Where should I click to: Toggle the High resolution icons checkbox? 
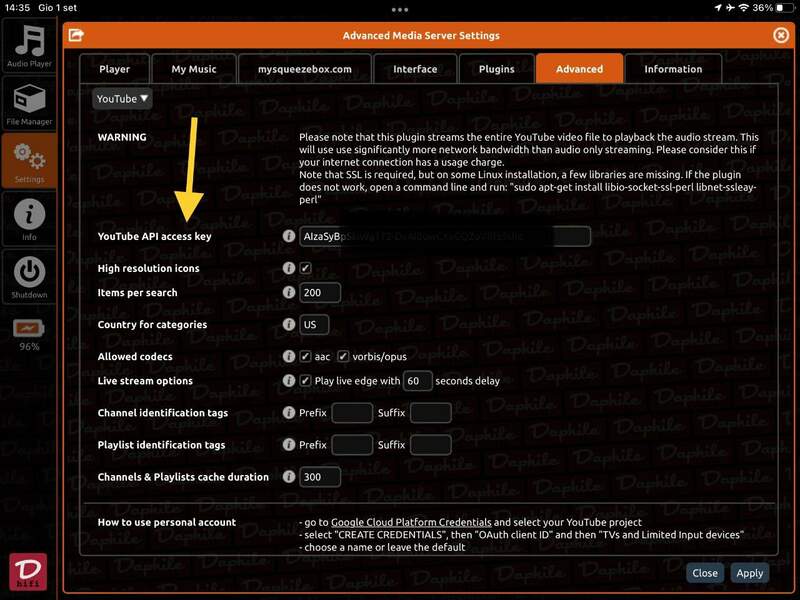306,266
